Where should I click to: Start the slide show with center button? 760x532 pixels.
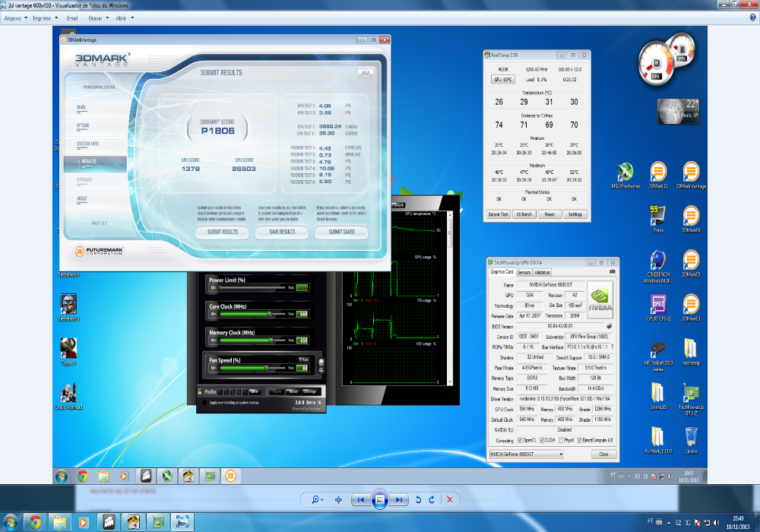(x=379, y=499)
